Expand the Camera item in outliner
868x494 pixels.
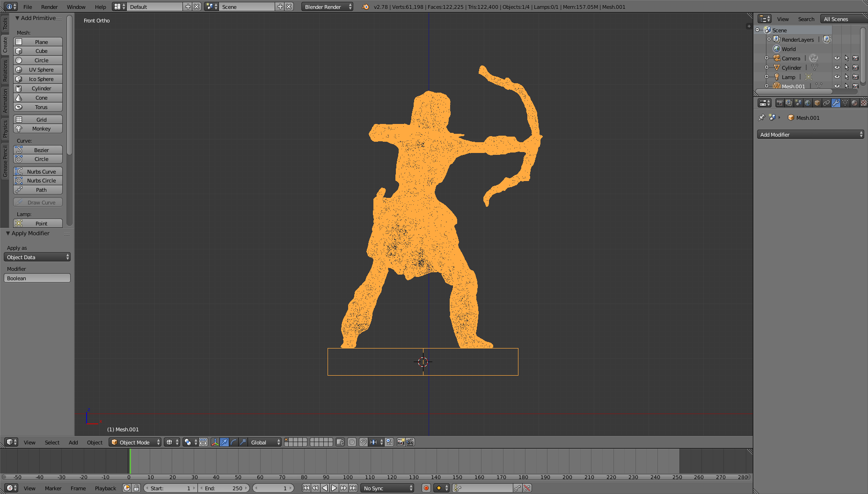(x=766, y=58)
